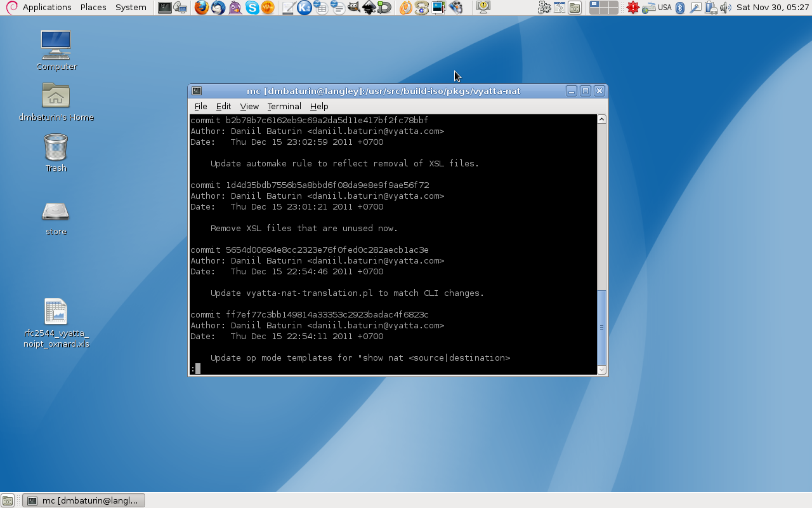Screen dimensions: 812x508
Task: Open the terminal Help menu
Action: [x=319, y=106]
